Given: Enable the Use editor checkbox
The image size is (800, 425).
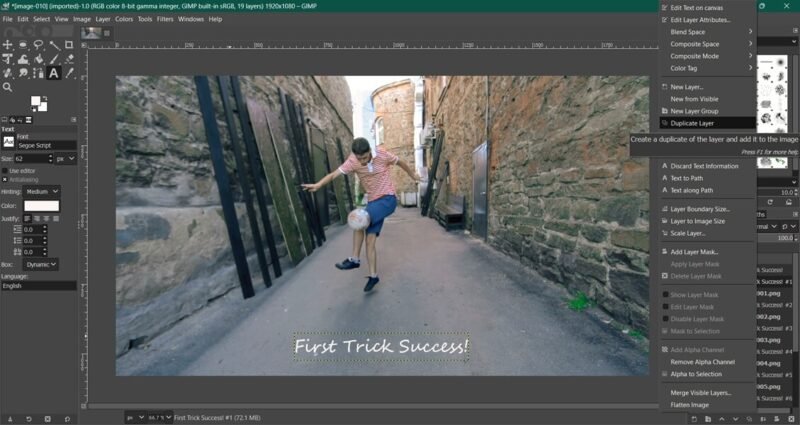Looking at the screenshot, I should pyautogui.click(x=5, y=171).
